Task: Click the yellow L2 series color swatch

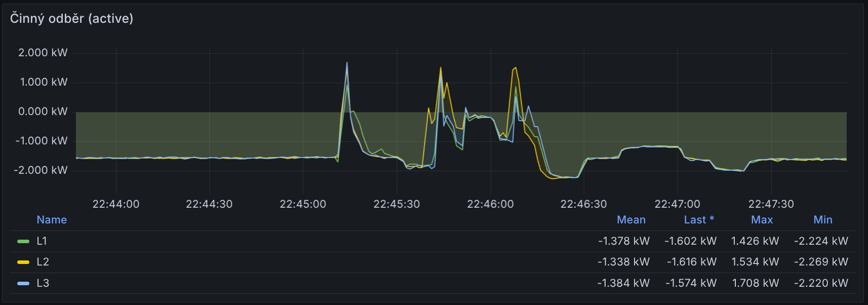Action: tap(23, 262)
